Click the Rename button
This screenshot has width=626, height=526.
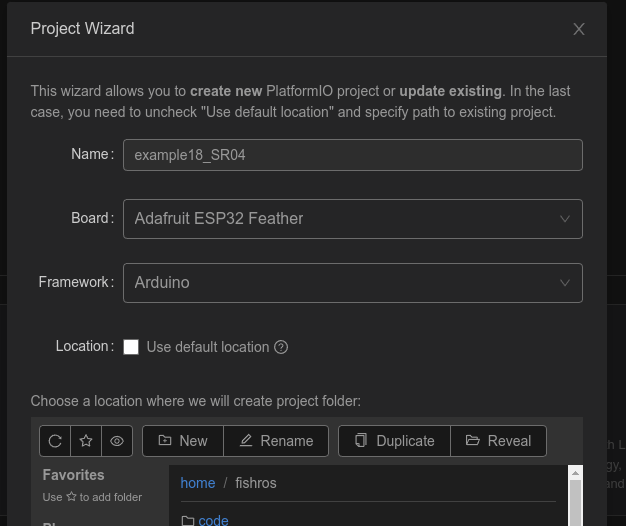(x=275, y=441)
